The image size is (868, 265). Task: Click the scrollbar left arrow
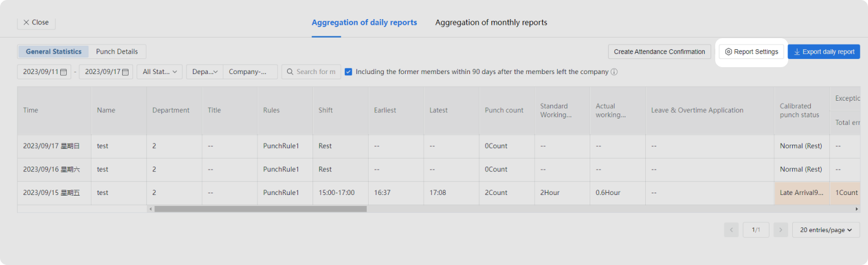[x=150, y=209]
